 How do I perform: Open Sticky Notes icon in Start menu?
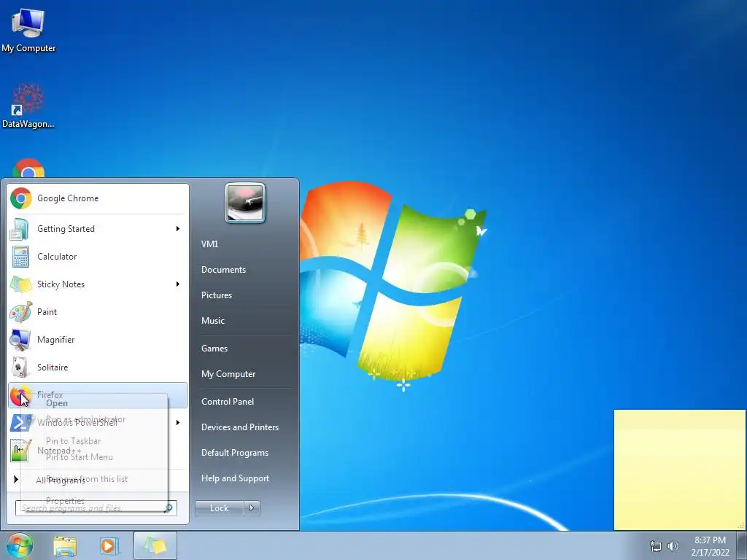pos(20,284)
